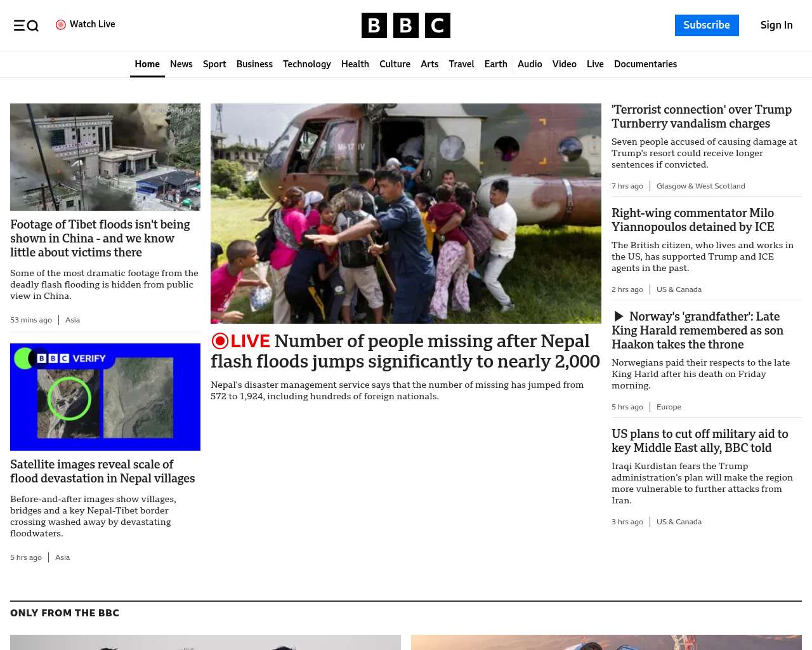The height and width of the screenshot is (650, 812).
Task: Open the Audio section
Action: (530, 64)
